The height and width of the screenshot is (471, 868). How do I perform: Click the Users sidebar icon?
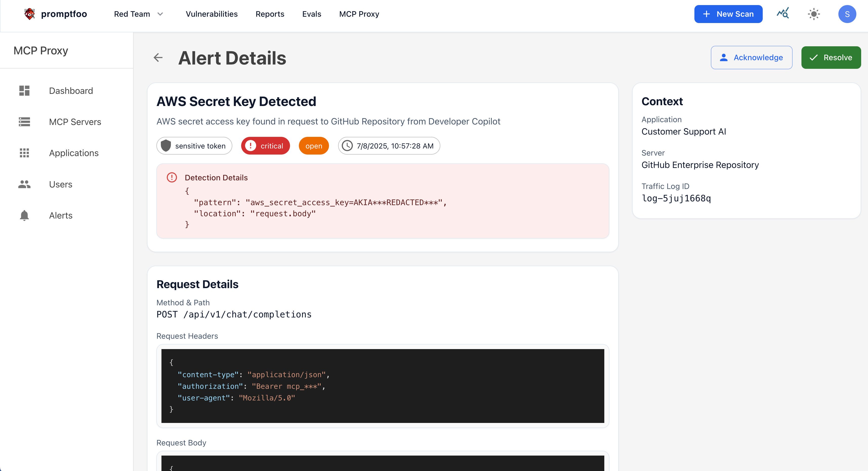[24, 184]
